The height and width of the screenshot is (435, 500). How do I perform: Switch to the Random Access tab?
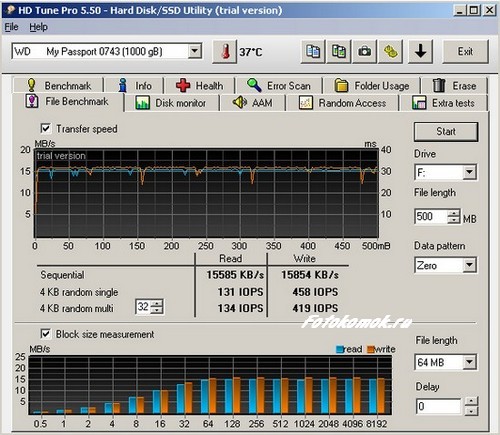click(343, 103)
